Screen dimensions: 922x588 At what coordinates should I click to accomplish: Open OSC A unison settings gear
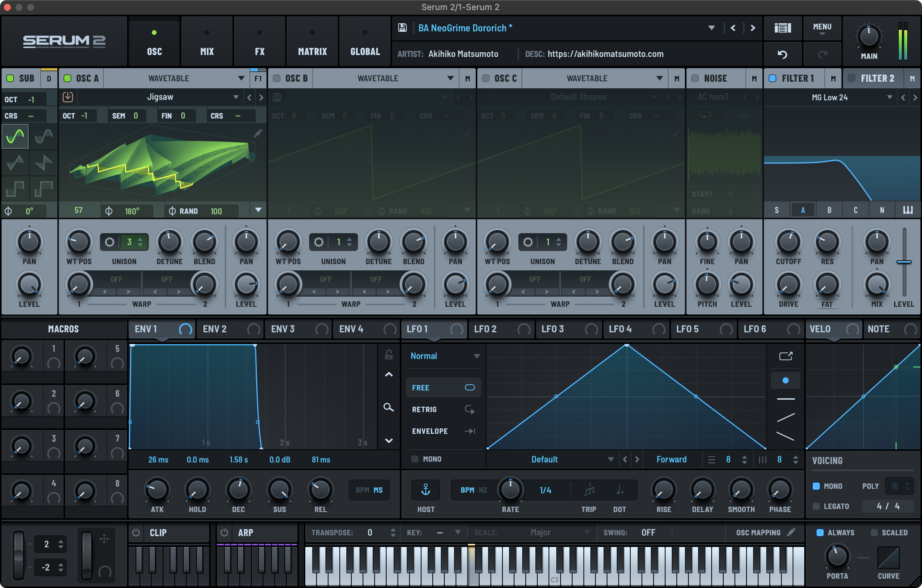coord(110,242)
